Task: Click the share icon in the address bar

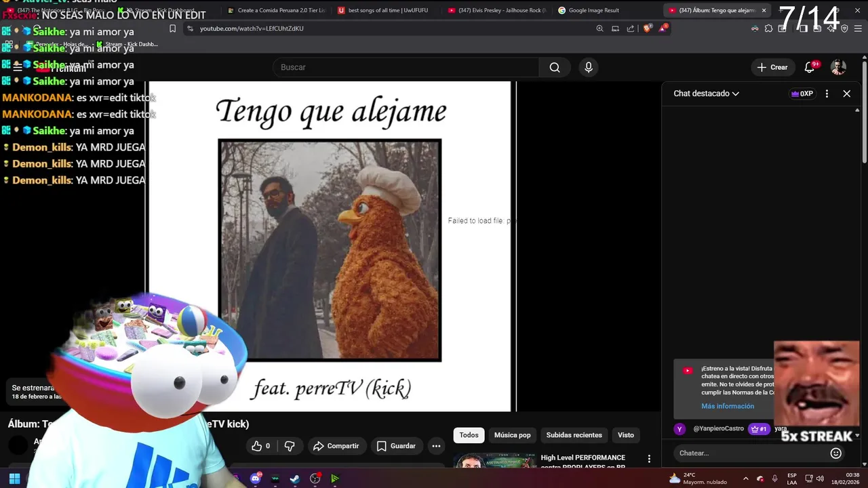Action: pyautogui.click(x=631, y=28)
